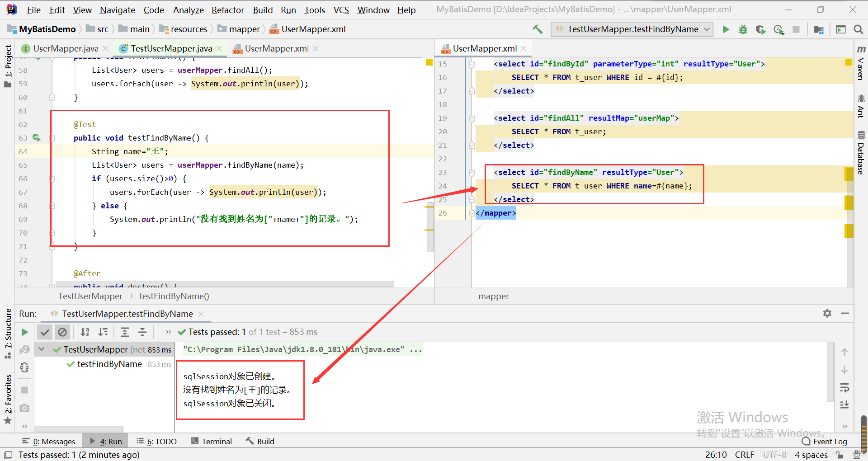Image resolution: width=868 pixels, height=461 pixels.
Task: Toggle auto-test in the Run panel
Action: pyautogui.click(x=24, y=367)
